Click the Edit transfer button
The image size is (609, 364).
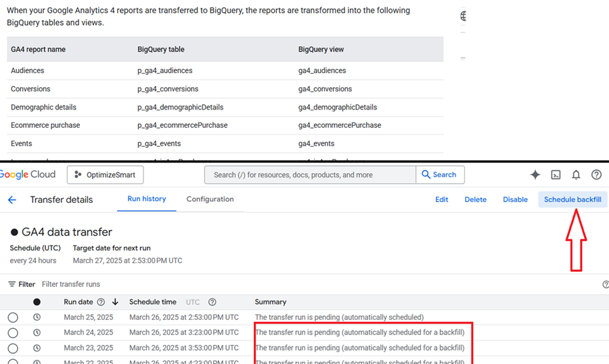442,200
